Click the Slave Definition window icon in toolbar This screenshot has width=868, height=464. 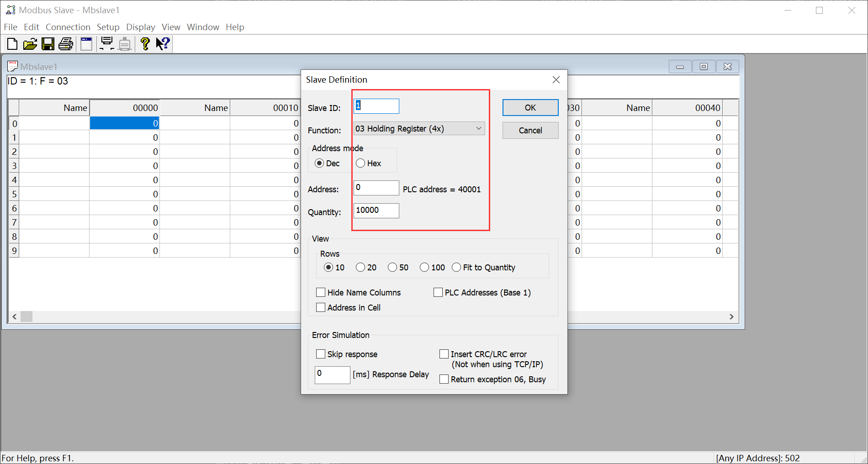click(86, 44)
